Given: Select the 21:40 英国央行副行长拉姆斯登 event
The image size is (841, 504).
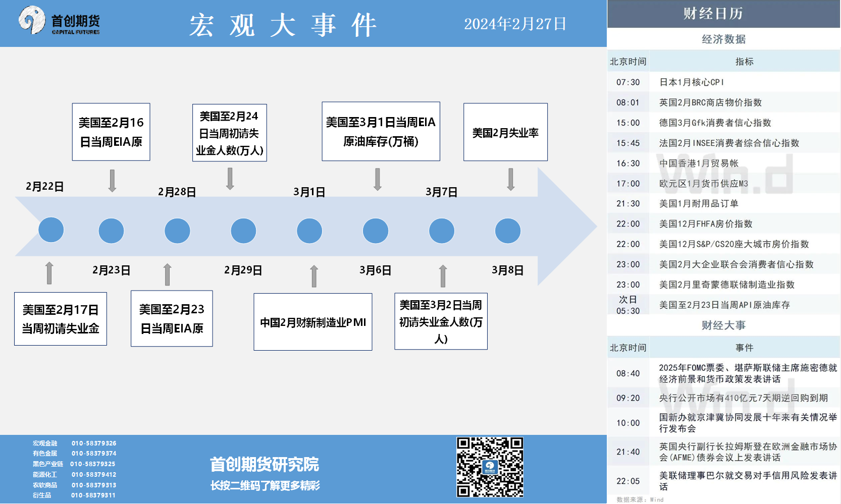Looking at the screenshot, I should pyautogui.click(x=723, y=452).
